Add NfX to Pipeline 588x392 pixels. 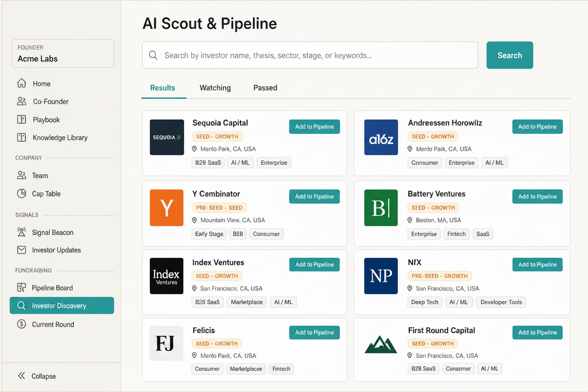(x=538, y=264)
